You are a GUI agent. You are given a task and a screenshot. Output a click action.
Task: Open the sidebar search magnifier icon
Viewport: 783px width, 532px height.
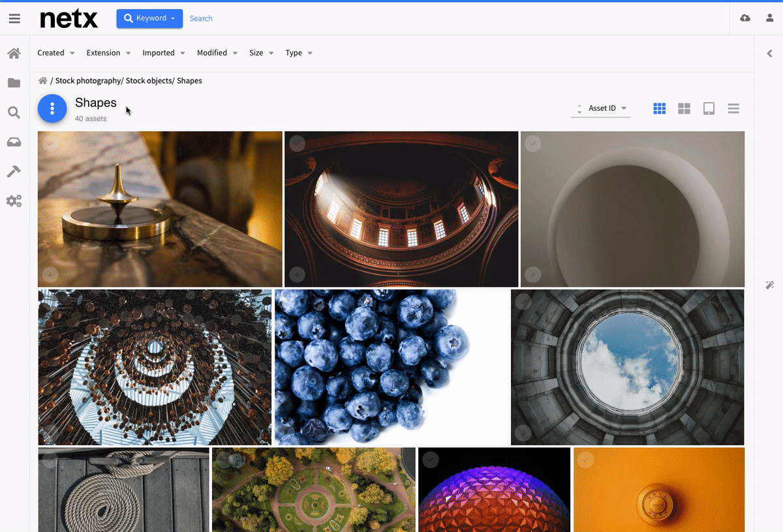click(14, 113)
